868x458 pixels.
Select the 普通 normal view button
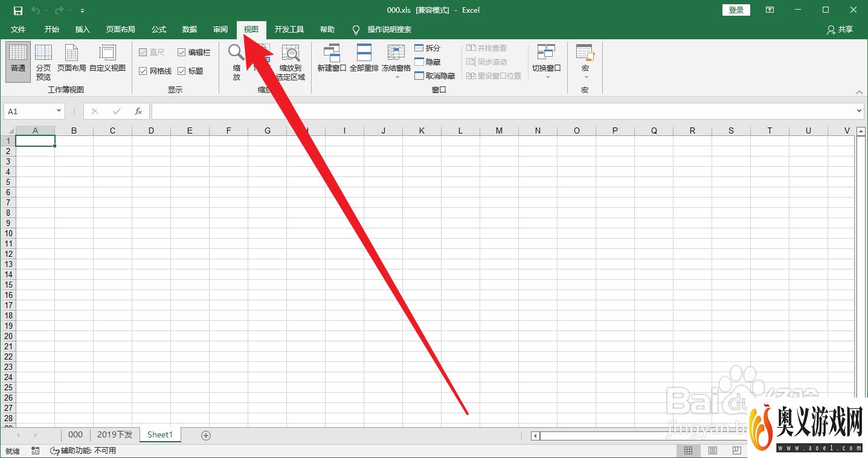click(18, 62)
